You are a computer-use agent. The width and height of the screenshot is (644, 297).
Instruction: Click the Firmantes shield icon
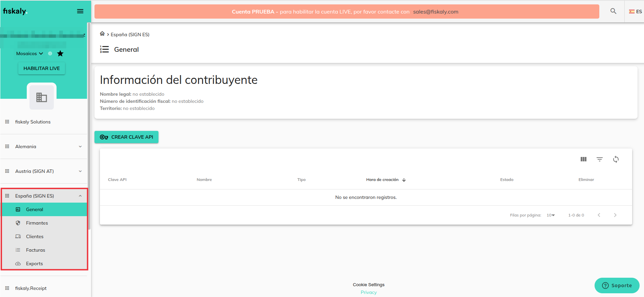[x=18, y=223]
